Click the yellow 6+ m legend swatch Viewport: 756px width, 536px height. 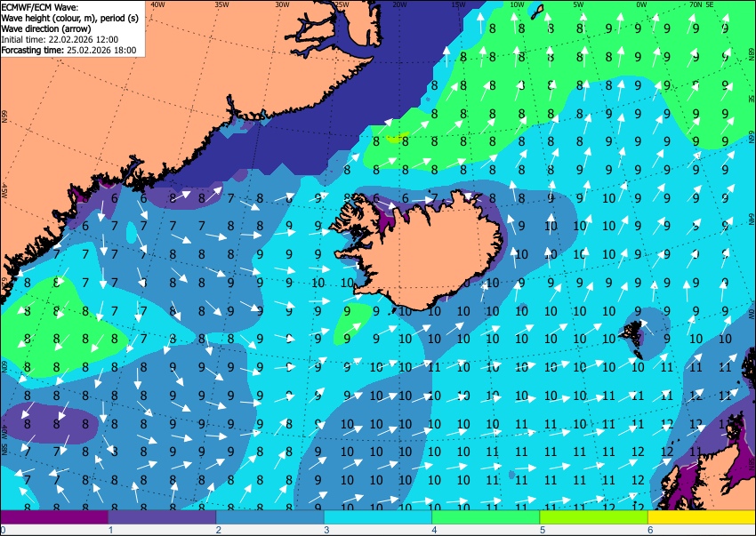click(x=702, y=516)
